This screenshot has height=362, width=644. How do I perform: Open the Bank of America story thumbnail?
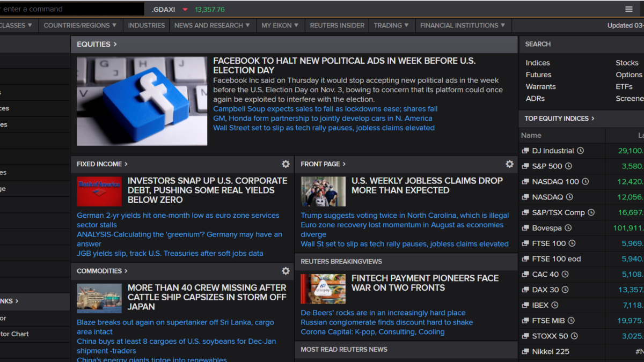coord(99,191)
